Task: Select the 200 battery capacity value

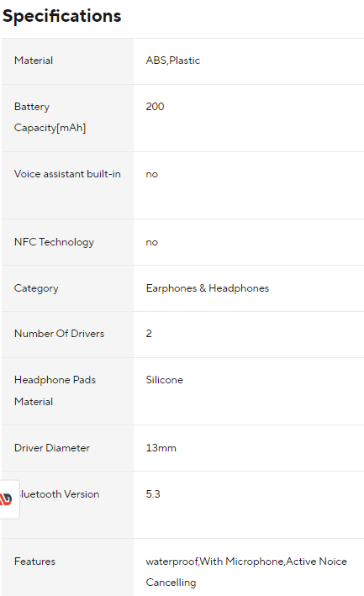Action: 155,107
